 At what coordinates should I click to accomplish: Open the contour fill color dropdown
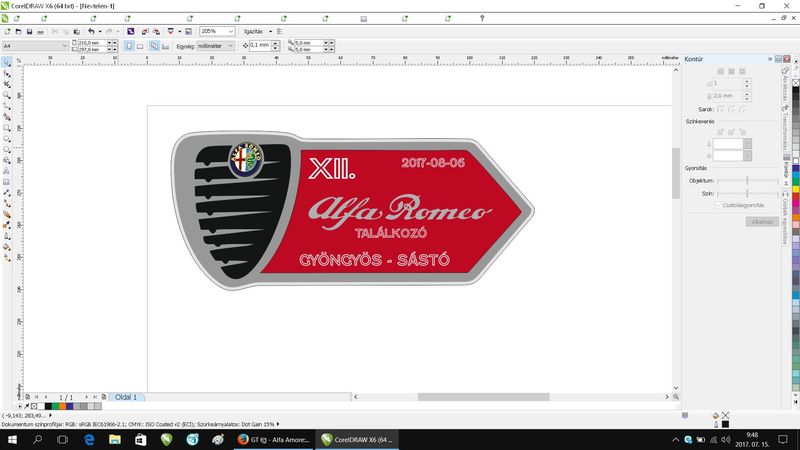coord(747,156)
